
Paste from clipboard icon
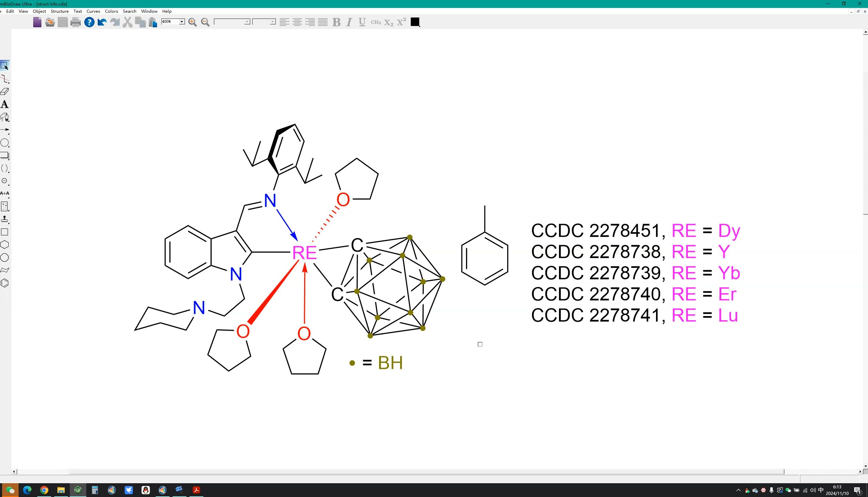(153, 22)
